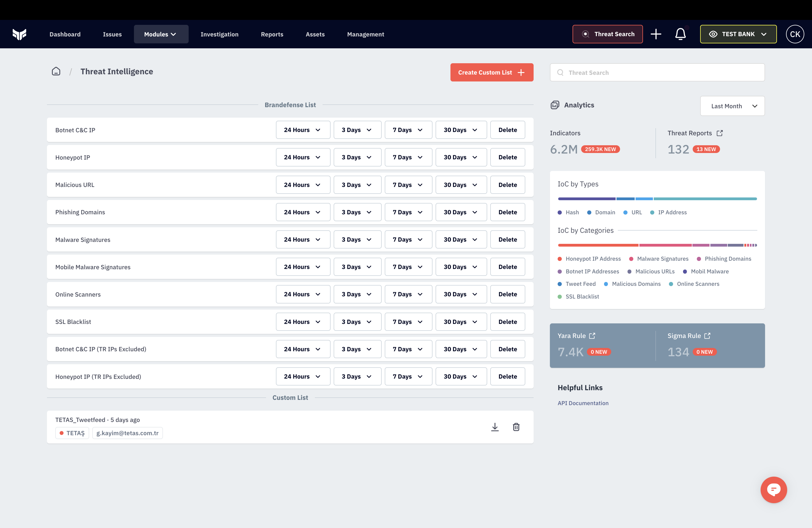Open the TEST BANK account selector
The height and width of the screenshot is (528, 812).
(738, 34)
